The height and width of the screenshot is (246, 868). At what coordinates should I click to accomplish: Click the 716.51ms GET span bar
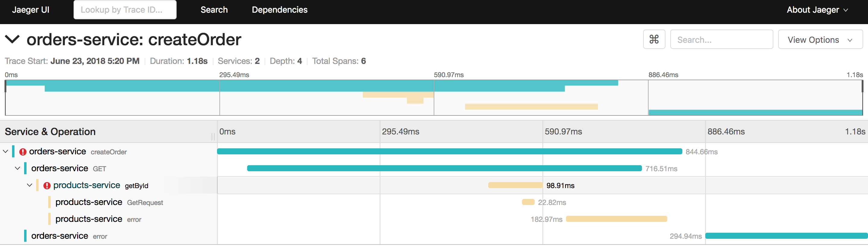click(x=445, y=169)
